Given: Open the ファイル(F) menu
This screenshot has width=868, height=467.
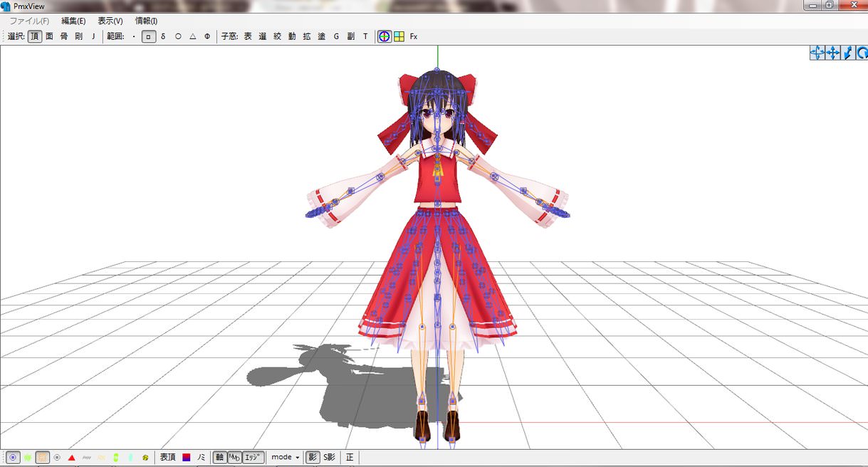Looking at the screenshot, I should (x=28, y=21).
